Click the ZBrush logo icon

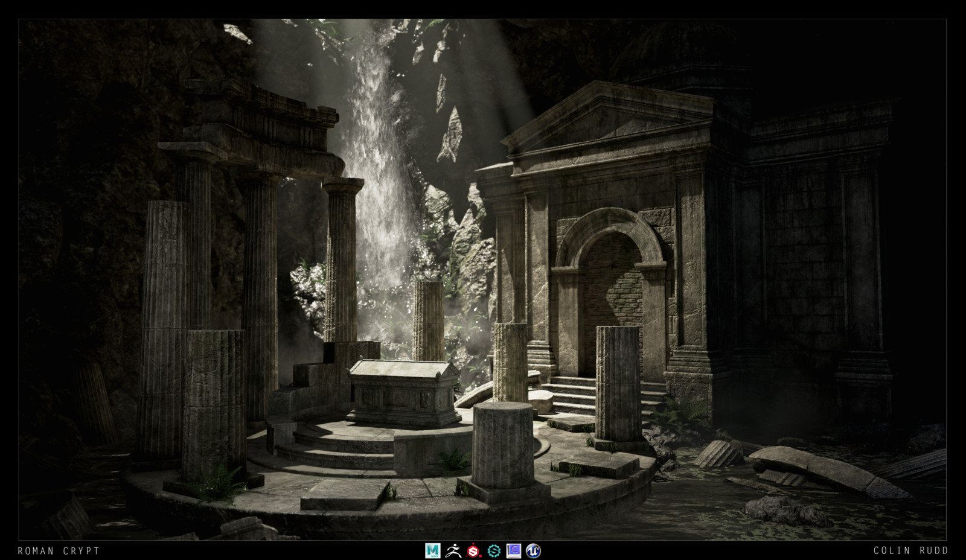click(453, 550)
